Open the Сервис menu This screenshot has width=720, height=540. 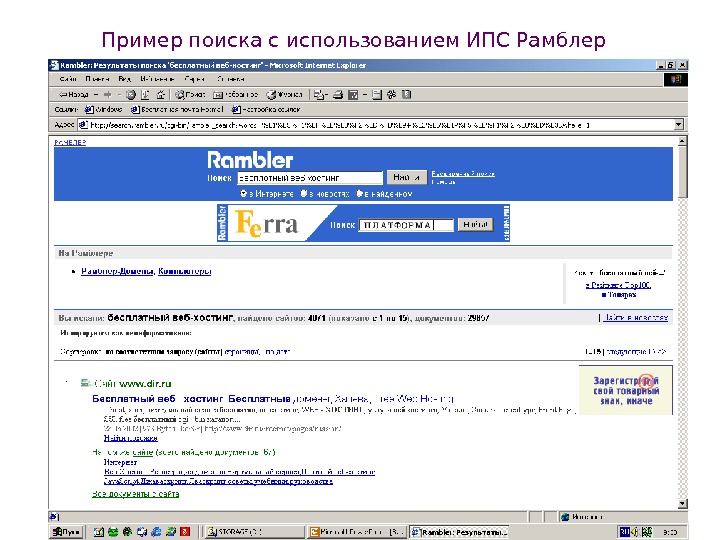(194, 79)
